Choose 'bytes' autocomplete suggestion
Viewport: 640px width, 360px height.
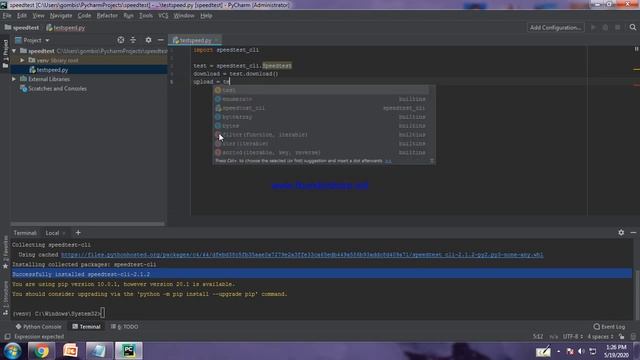[321, 126]
